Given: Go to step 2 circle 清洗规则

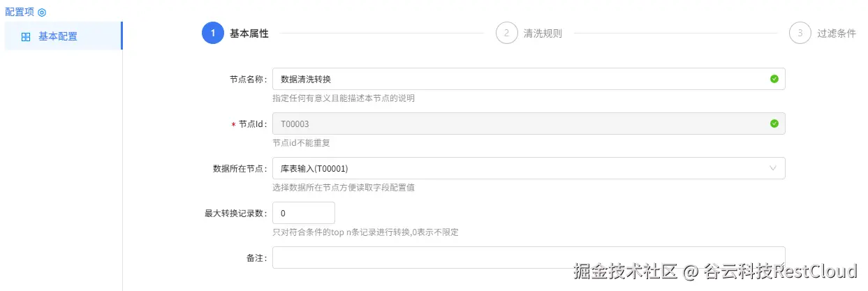Looking at the screenshot, I should coord(507,33).
